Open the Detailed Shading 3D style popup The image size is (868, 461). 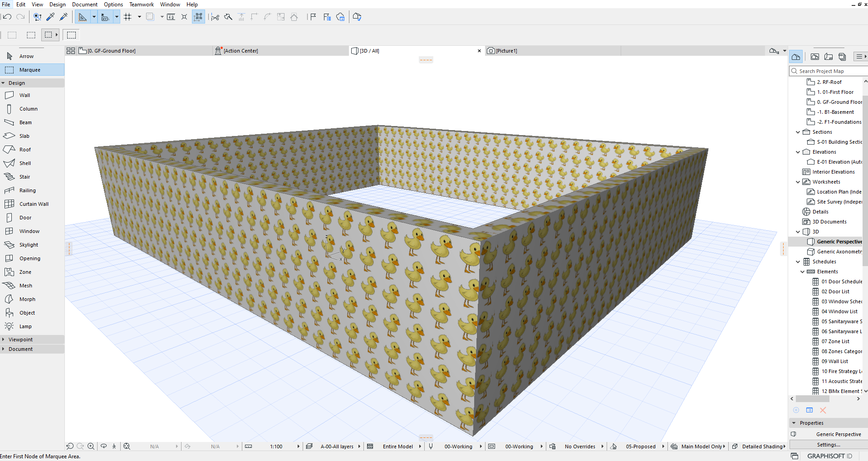[x=763, y=446]
